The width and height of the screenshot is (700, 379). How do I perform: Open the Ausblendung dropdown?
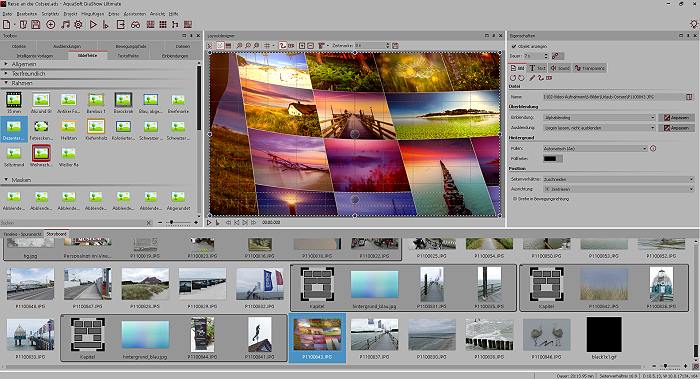pyautogui.click(x=599, y=128)
